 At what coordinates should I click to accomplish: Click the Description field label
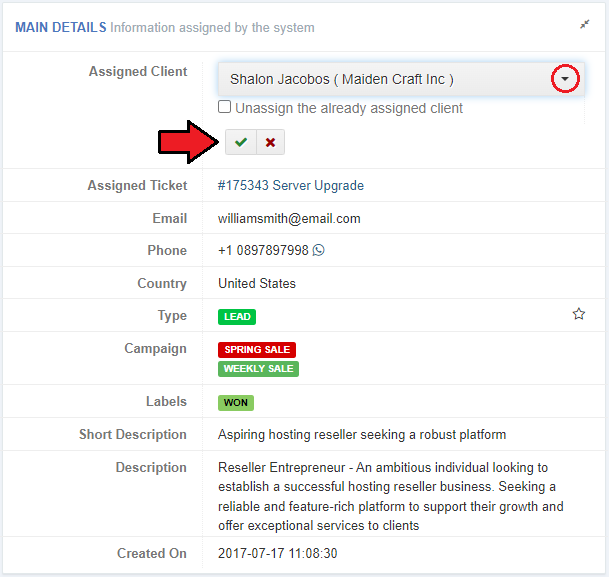(x=151, y=468)
